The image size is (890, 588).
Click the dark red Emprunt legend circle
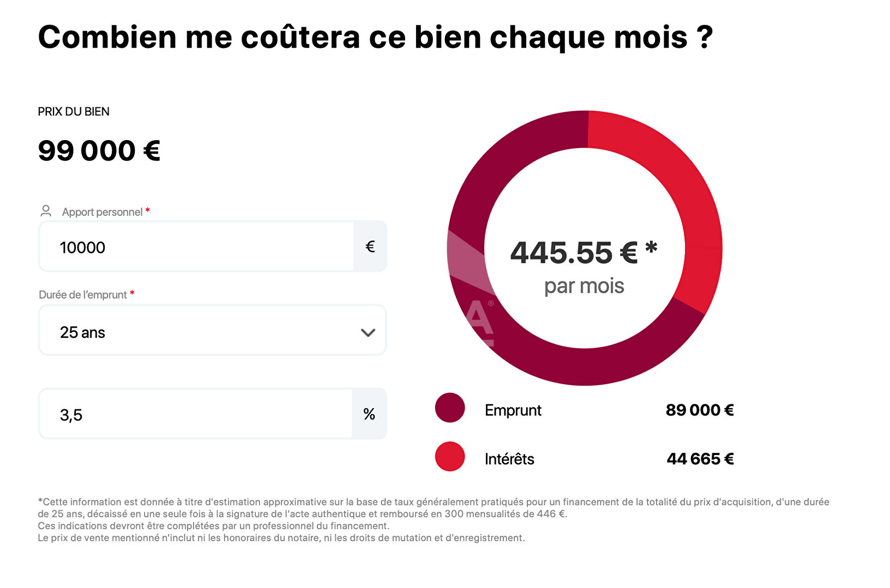450,408
